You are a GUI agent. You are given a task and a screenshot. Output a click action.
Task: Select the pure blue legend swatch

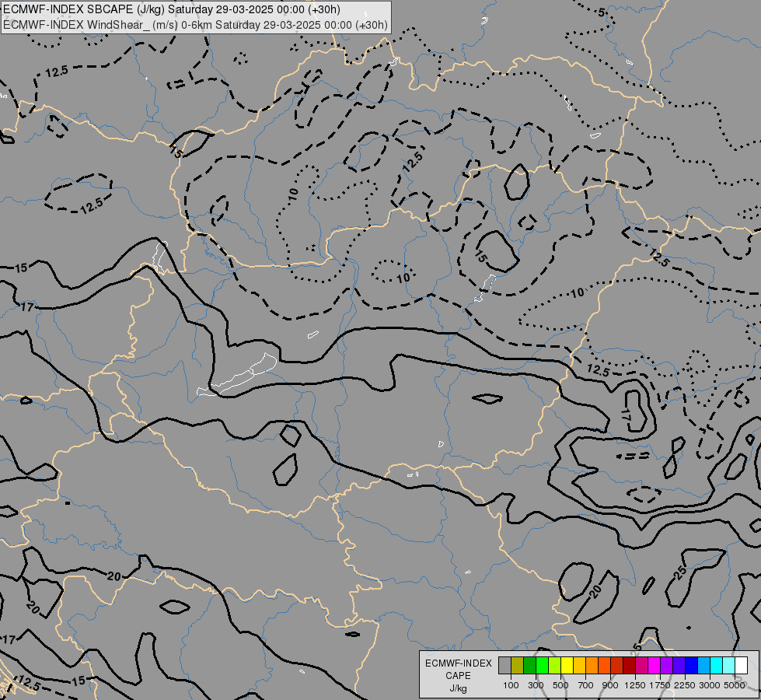coord(692,665)
